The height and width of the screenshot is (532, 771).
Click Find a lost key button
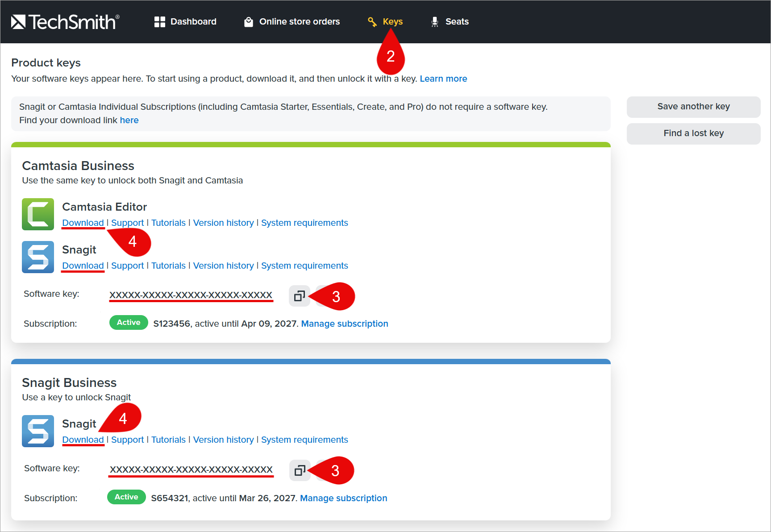(x=693, y=133)
